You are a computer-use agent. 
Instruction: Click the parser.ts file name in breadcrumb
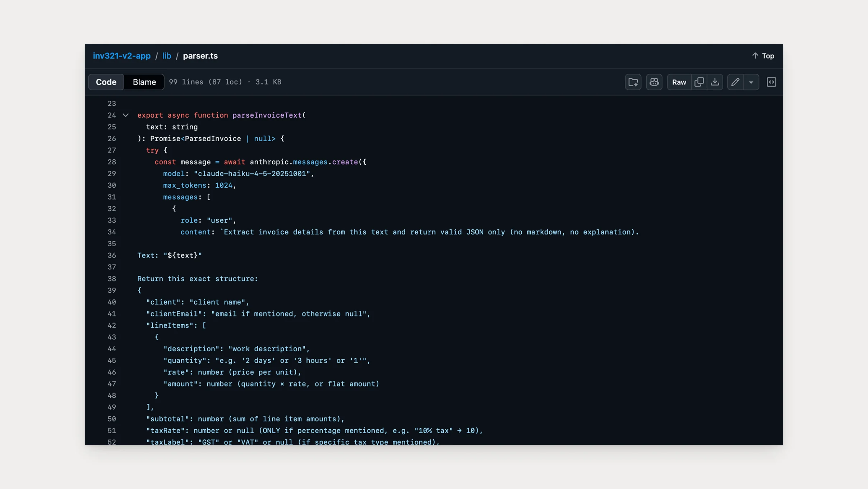200,56
